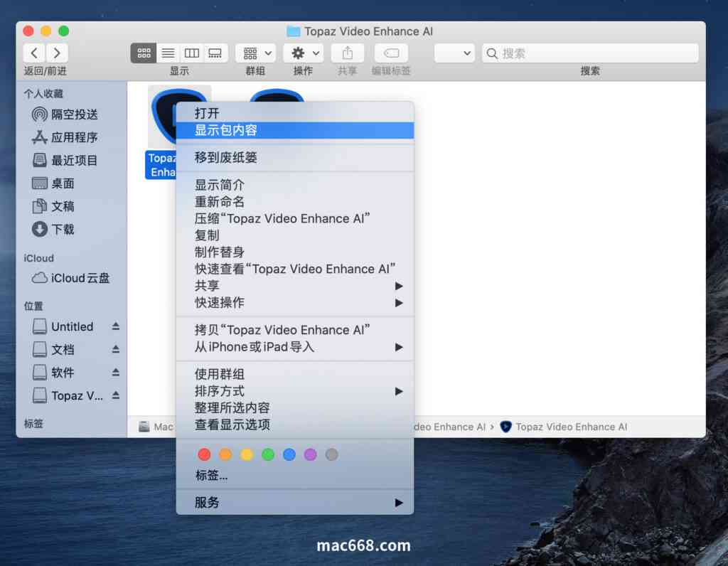The width and height of the screenshot is (728, 566).
Task: Open Downloads (下载) in sidebar
Action: point(53,229)
